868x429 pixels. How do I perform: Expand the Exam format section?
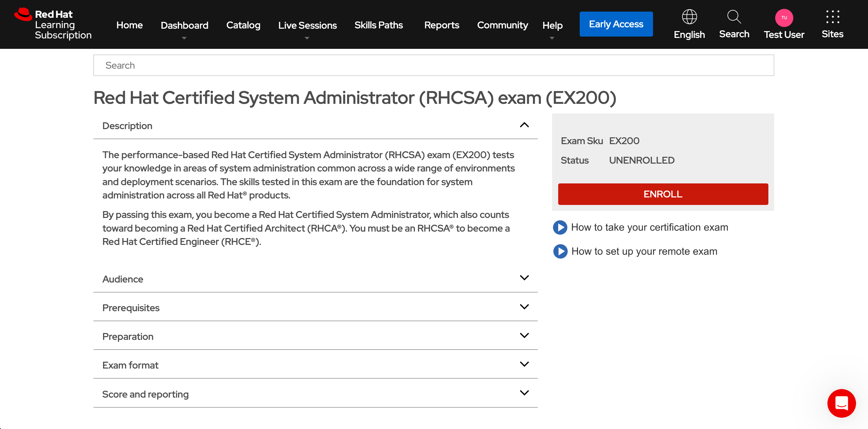524,363
